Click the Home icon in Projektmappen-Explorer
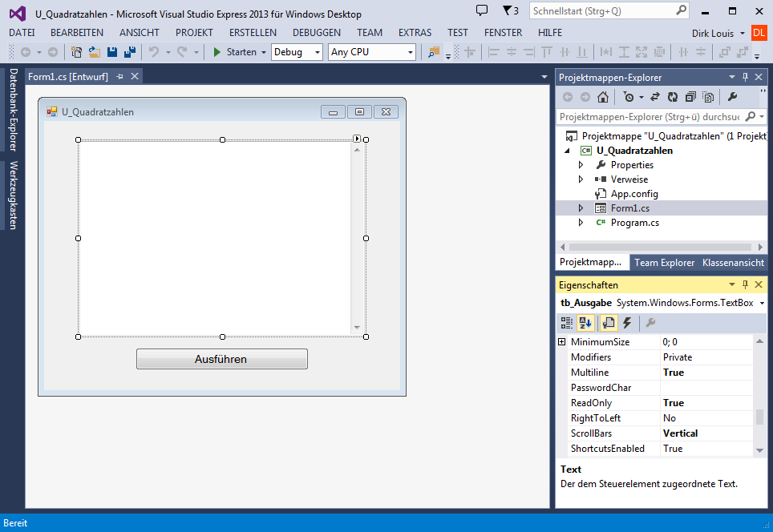 point(602,97)
